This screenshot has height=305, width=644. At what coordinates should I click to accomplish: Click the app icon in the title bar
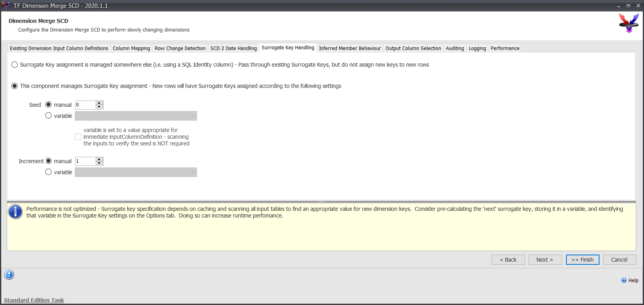[6, 6]
